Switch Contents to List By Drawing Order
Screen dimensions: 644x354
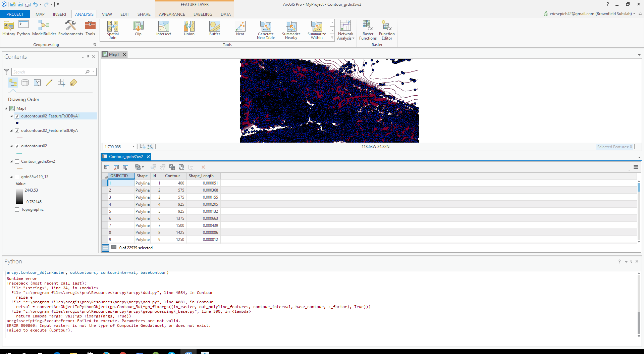[13, 83]
